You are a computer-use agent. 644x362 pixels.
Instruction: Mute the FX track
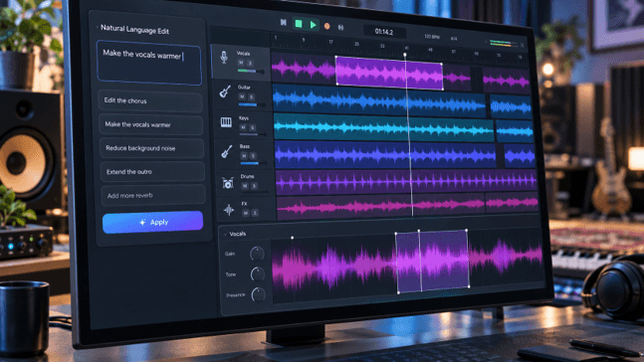pyautogui.click(x=246, y=213)
